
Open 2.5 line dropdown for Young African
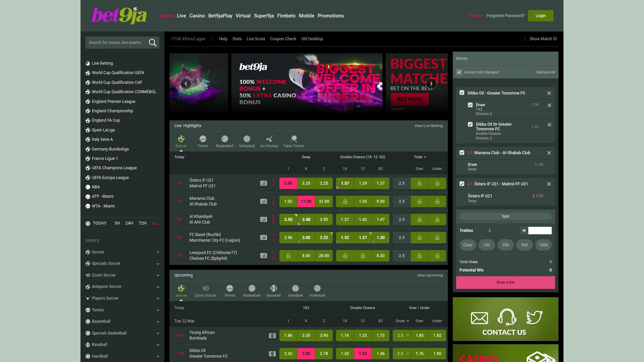402,336
